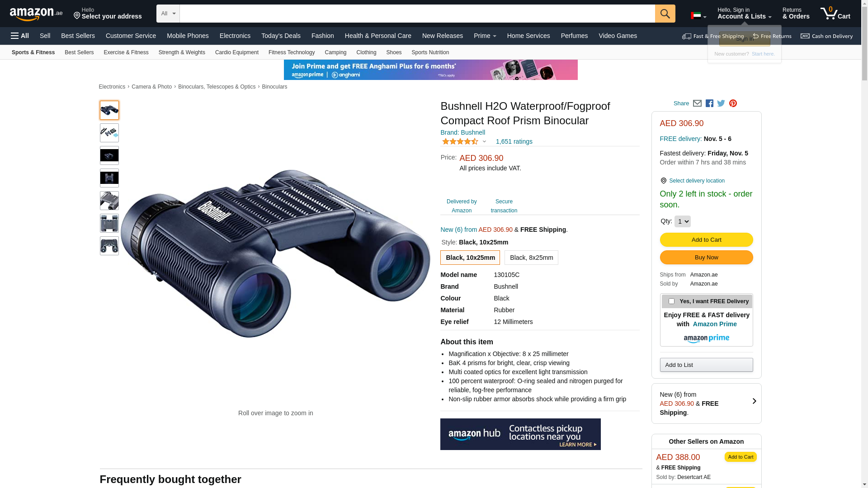This screenshot has height=488, width=868.
Task: Open Today's Deals in the nav bar
Action: pyautogui.click(x=281, y=36)
